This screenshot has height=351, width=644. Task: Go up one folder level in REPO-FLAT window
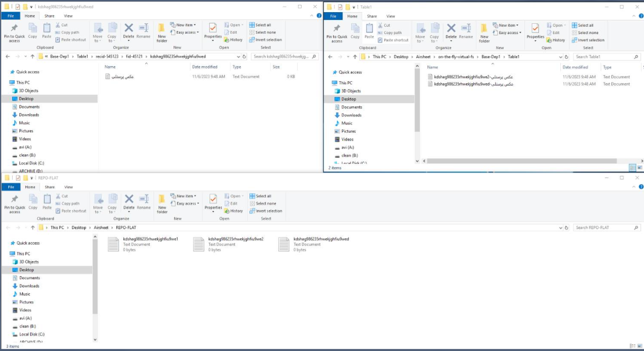point(33,228)
